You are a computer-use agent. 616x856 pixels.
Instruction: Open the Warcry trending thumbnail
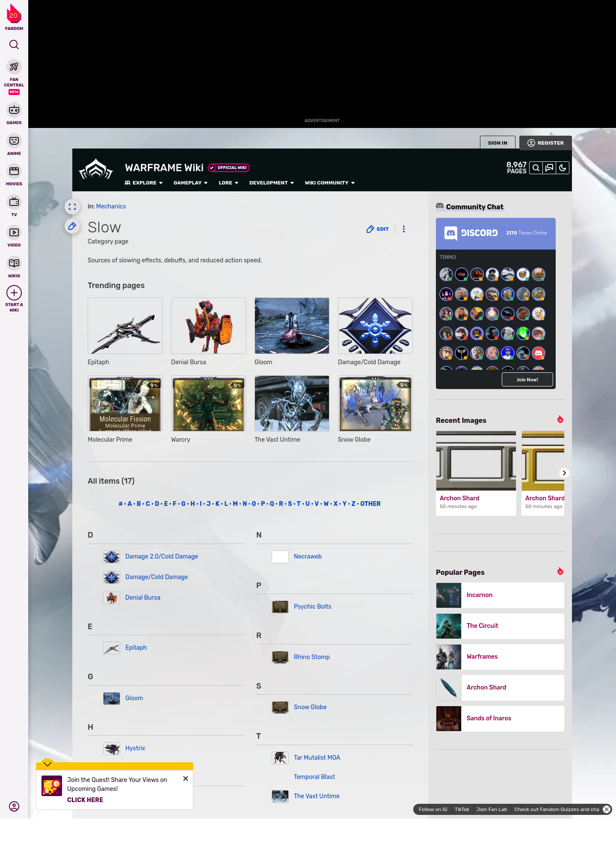point(208,403)
